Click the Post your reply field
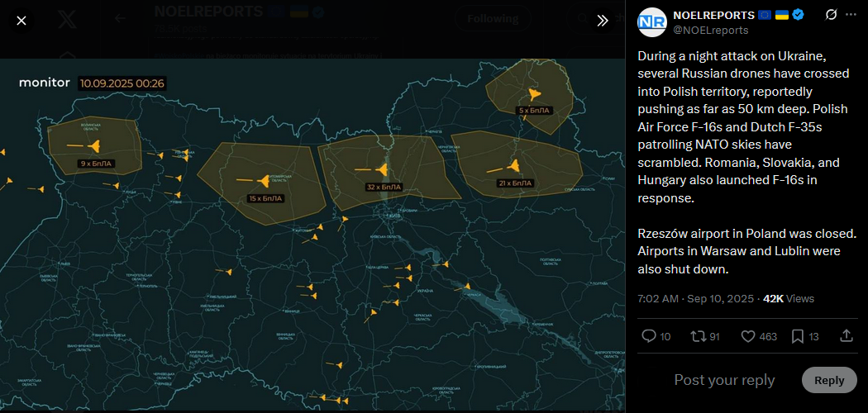The height and width of the screenshot is (413, 868). click(724, 380)
